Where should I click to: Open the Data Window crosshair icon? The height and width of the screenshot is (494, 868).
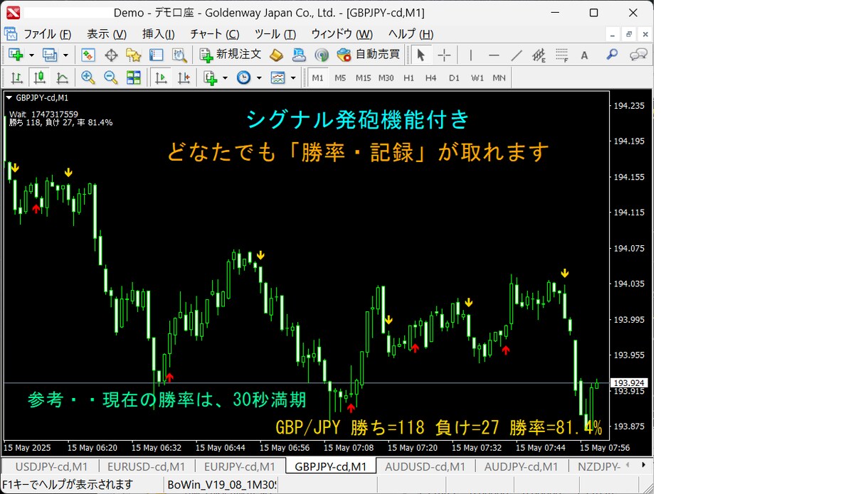point(111,55)
